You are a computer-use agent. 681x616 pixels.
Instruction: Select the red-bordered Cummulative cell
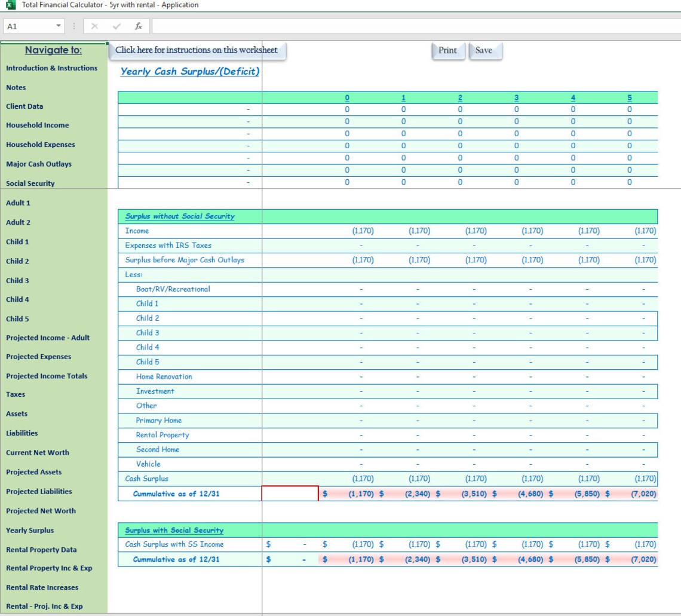(x=291, y=493)
